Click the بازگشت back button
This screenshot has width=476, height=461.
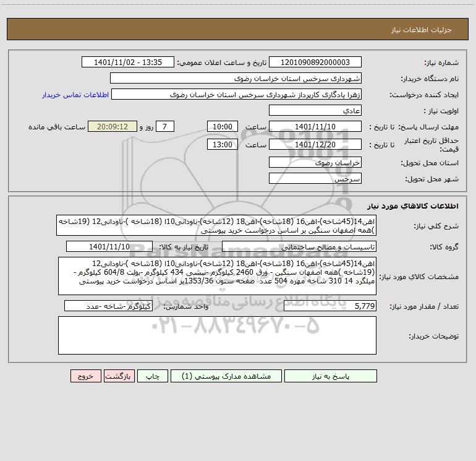click(119, 376)
